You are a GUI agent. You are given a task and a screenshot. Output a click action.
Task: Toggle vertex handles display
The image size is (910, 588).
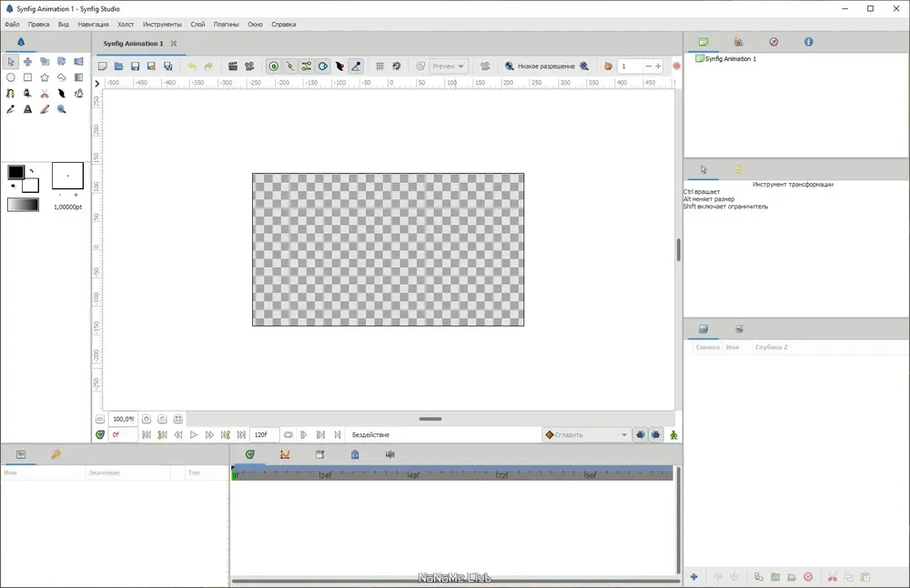pos(290,66)
